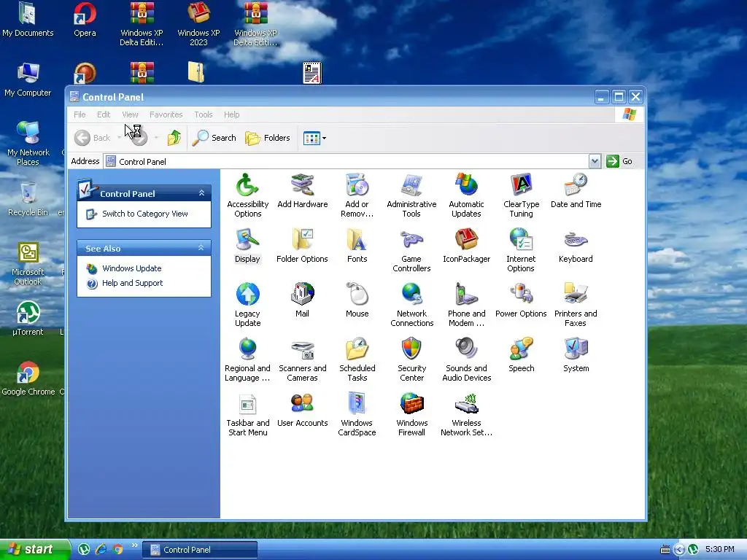Open Internet Options icon

pos(521,249)
